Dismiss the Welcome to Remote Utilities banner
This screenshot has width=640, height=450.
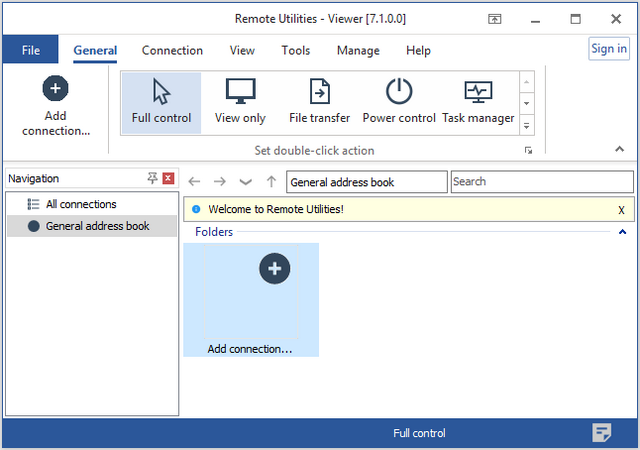point(621,210)
